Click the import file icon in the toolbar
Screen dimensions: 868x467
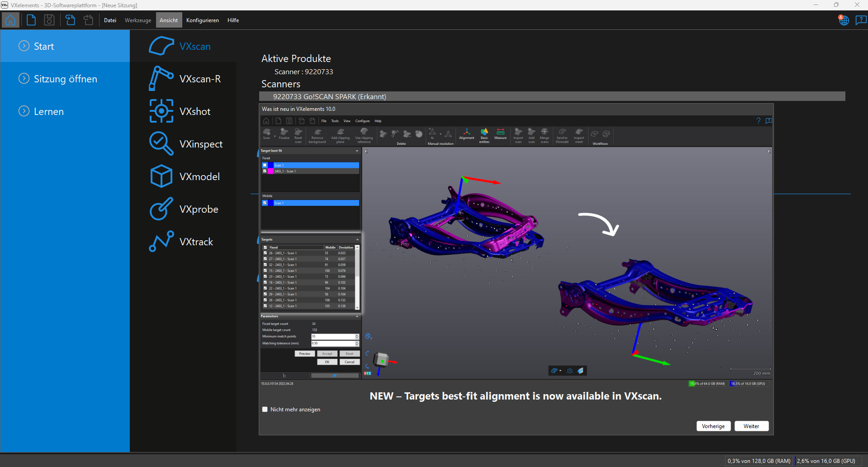pos(70,20)
